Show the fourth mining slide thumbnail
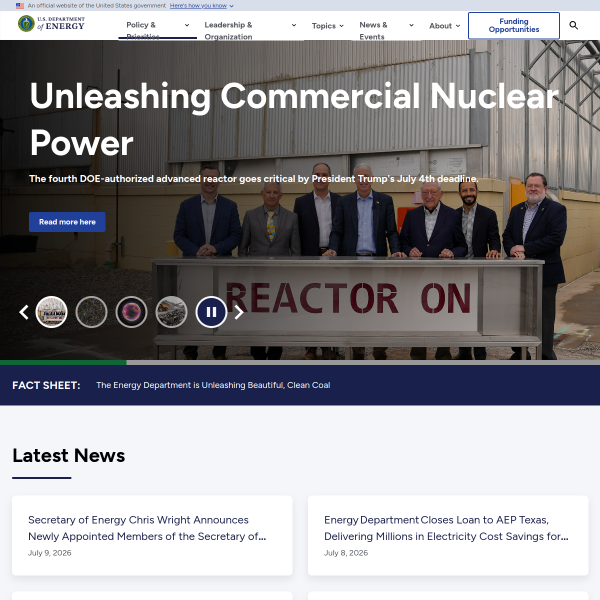This screenshot has width=600, height=600. [x=171, y=312]
